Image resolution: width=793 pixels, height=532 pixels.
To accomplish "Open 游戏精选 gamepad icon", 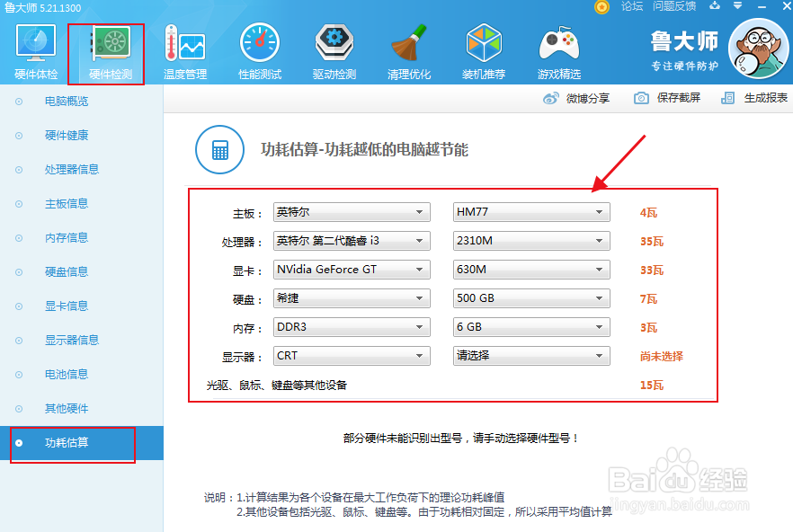I will click(559, 52).
